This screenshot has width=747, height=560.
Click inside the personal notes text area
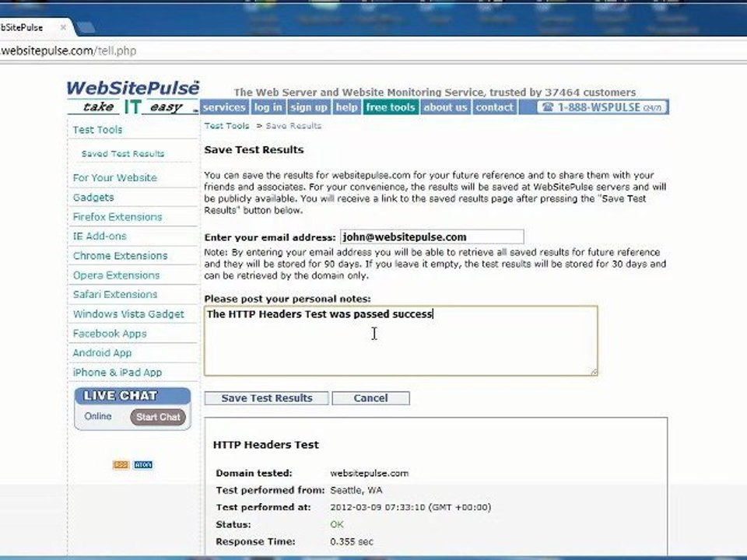pyautogui.click(x=401, y=341)
